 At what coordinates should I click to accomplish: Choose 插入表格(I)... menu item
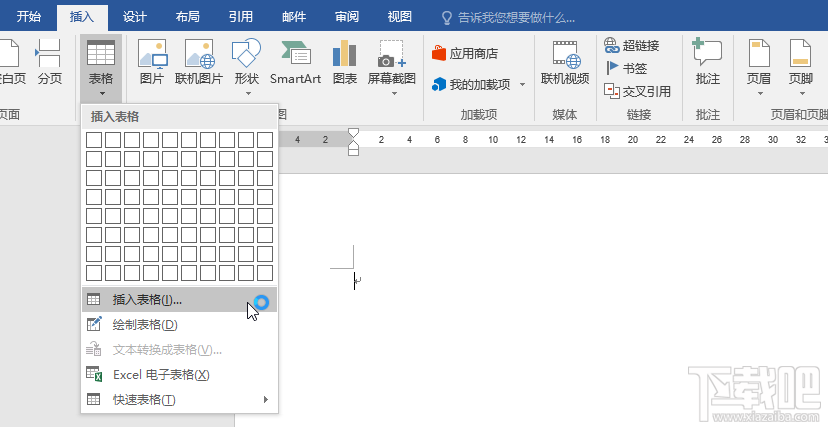180,300
